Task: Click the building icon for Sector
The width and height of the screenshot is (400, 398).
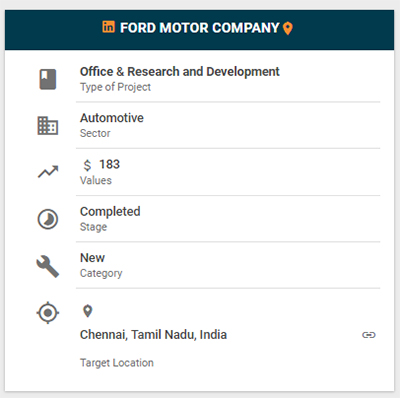Action: coord(48,126)
